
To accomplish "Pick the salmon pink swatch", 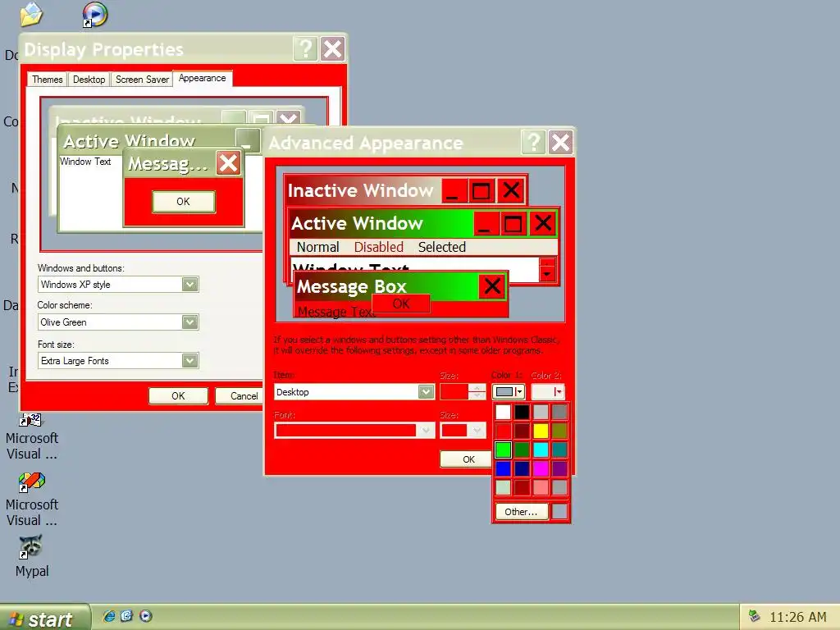I will [541, 487].
